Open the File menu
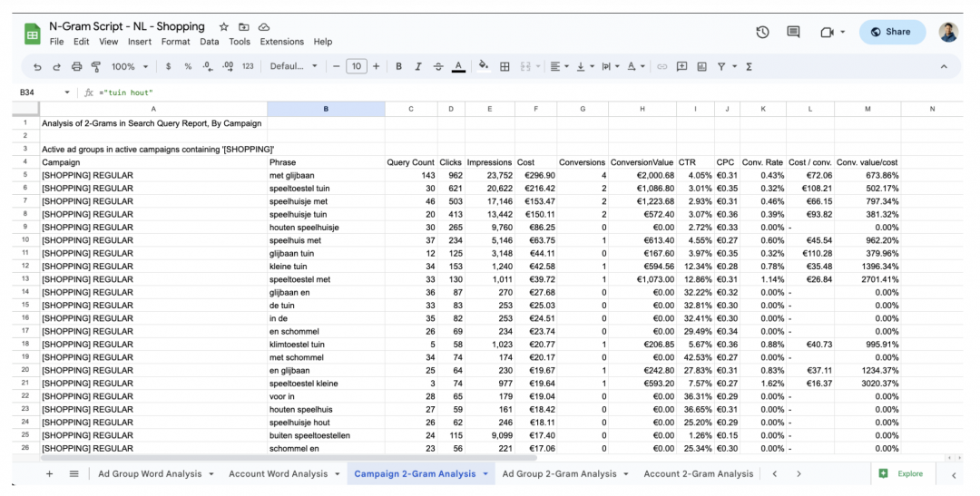Viewport: 980px width, 496px height. coord(56,42)
